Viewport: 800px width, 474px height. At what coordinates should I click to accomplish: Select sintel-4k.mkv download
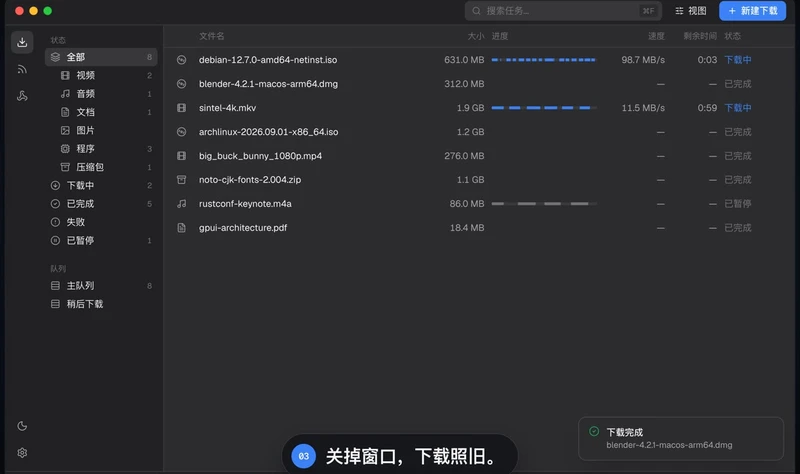point(479,108)
